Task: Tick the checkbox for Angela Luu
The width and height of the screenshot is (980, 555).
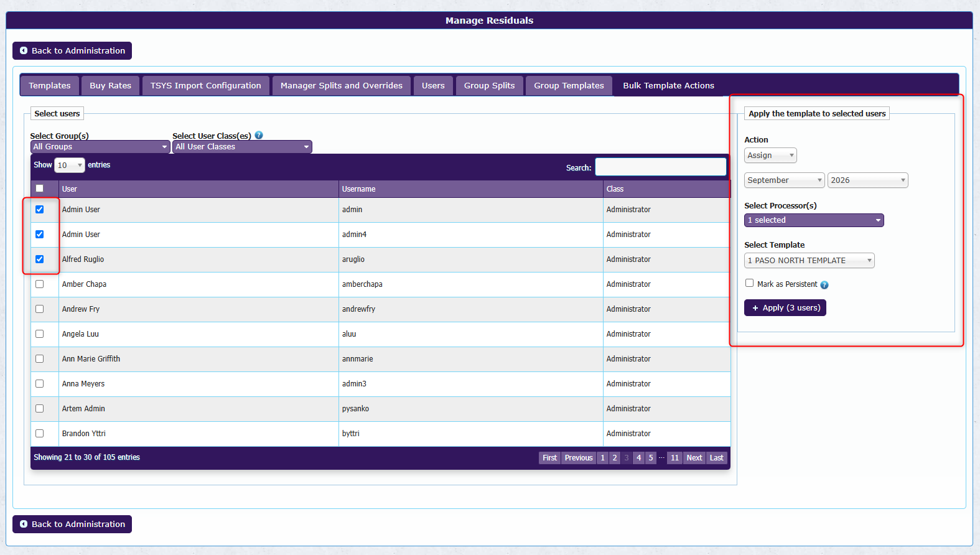Action: point(40,334)
